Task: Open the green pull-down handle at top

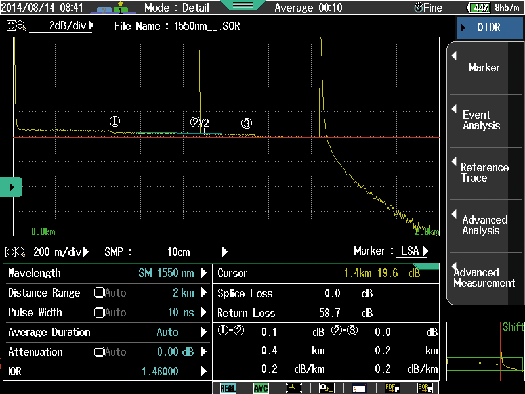Action: [x=243, y=5]
